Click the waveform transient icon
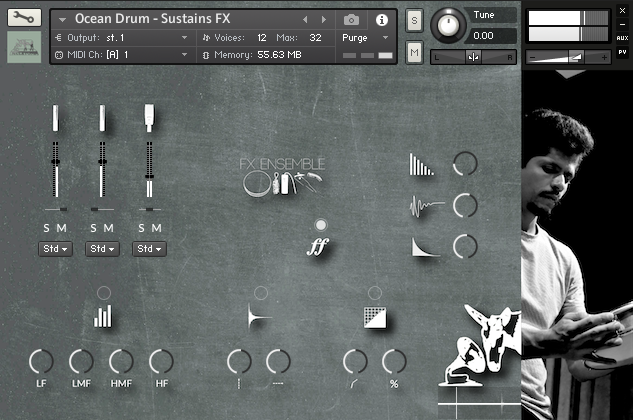The image size is (633, 420). point(426,206)
